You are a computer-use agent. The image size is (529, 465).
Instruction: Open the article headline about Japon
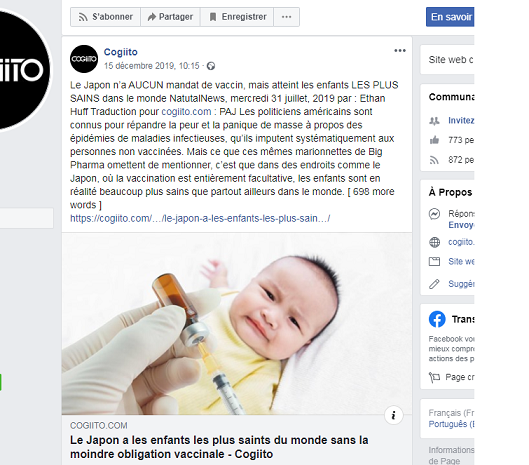click(219, 447)
